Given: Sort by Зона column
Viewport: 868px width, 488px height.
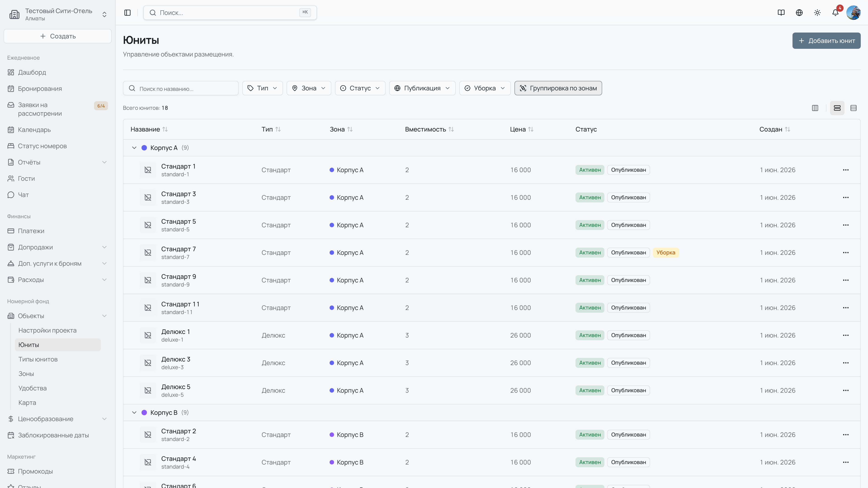Looking at the screenshot, I should click(341, 129).
